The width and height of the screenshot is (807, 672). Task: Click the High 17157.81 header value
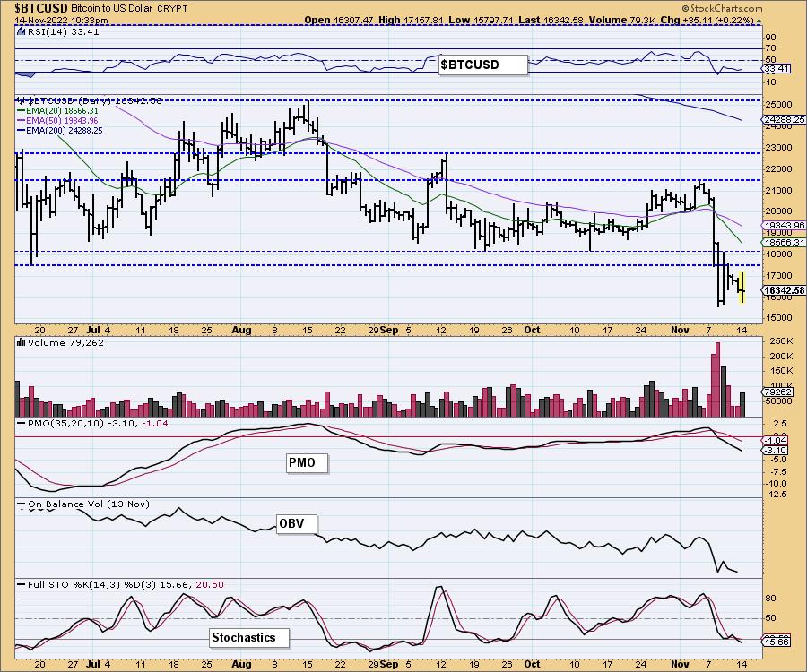tap(411, 20)
